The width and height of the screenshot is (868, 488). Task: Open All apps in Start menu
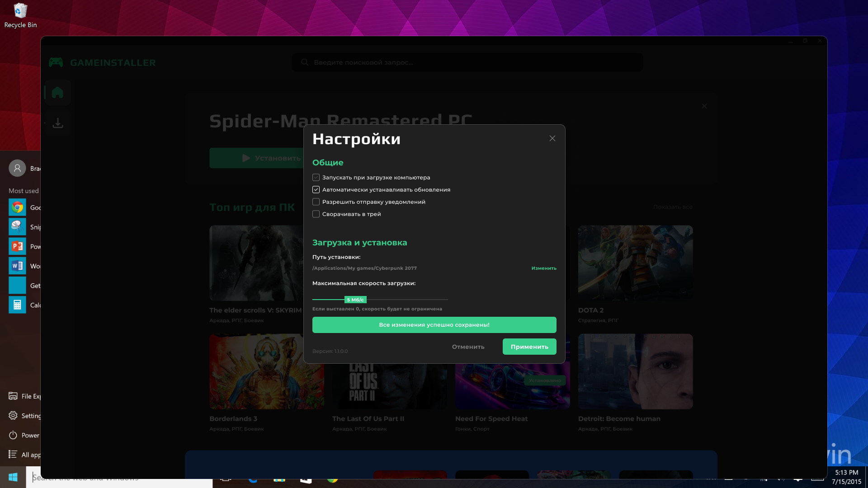[24, 455]
